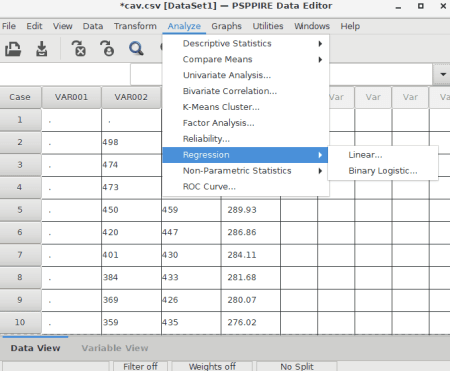Choose Linear regression from submenu
The width and height of the screenshot is (450, 371).
click(x=383, y=155)
